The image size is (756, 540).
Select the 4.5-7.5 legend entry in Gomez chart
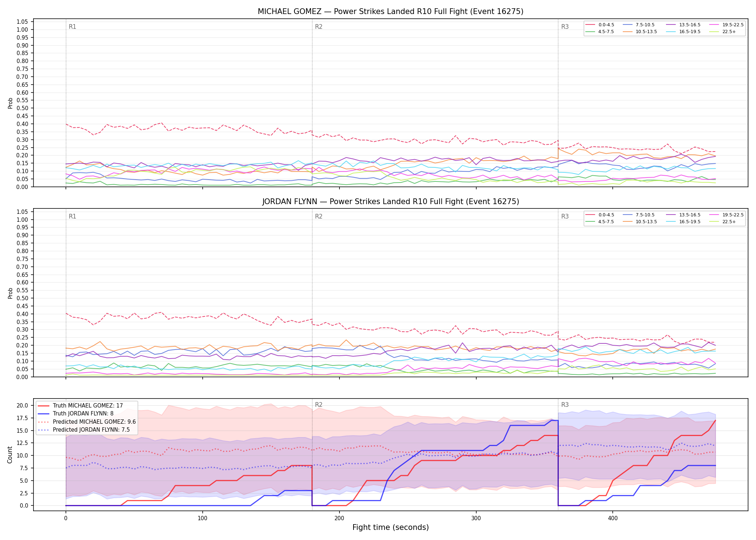tap(600, 32)
